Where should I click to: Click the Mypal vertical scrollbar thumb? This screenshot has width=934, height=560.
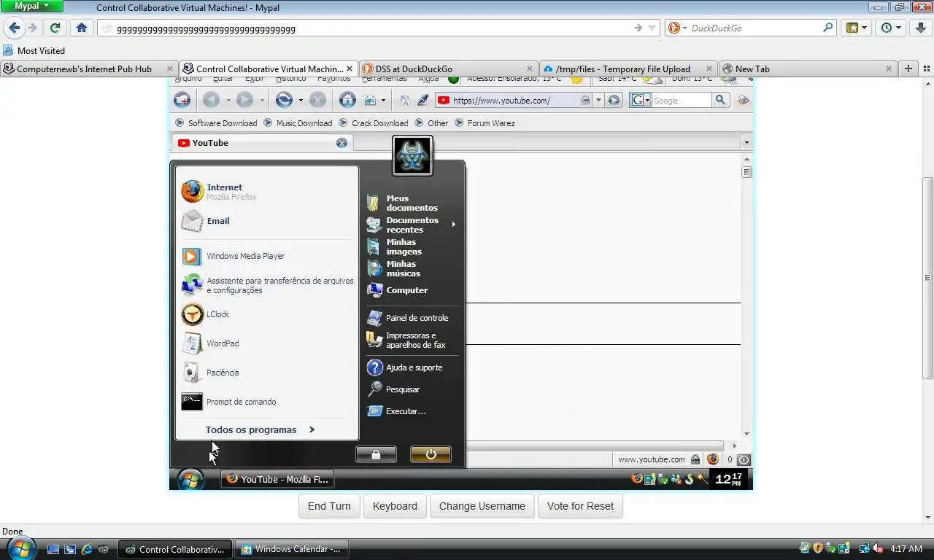927,277
